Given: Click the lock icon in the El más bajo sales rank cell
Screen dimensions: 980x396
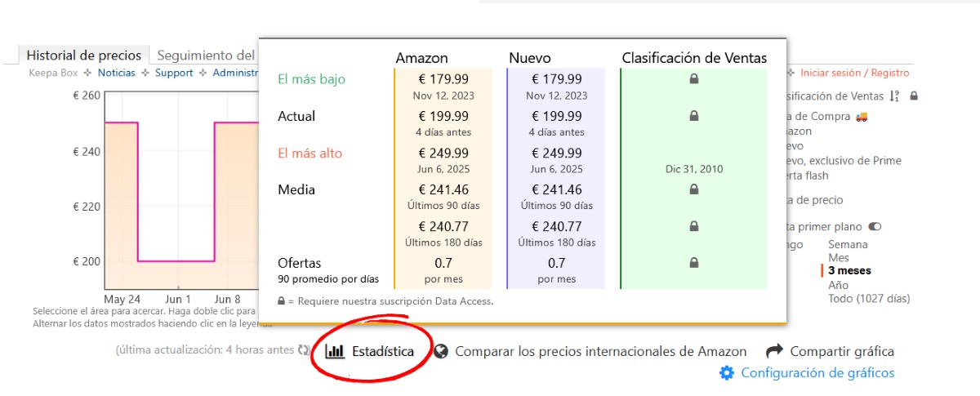Looking at the screenshot, I should (693, 79).
